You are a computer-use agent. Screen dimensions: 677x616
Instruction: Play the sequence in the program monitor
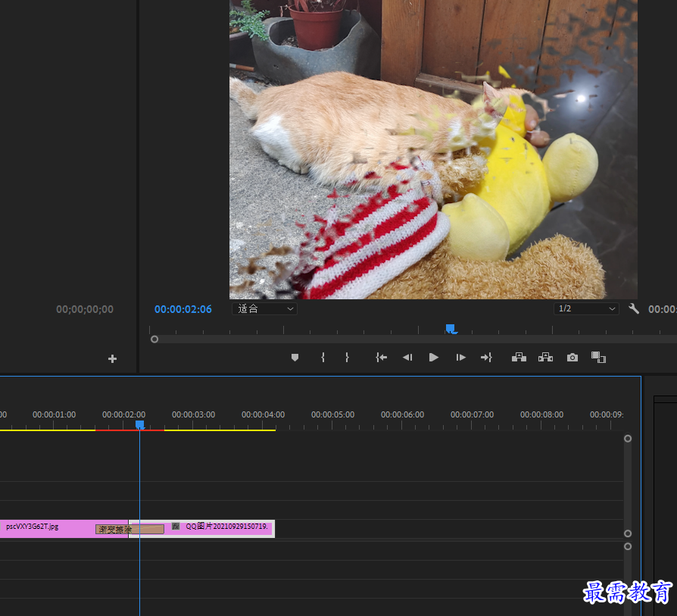[434, 358]
